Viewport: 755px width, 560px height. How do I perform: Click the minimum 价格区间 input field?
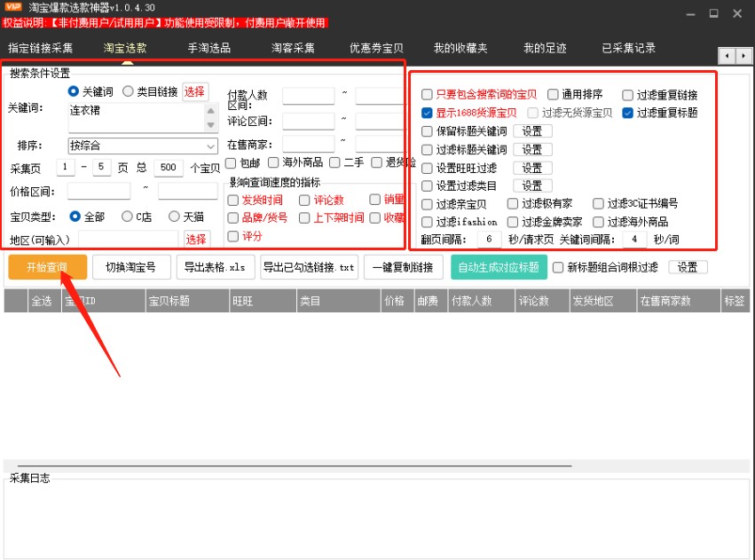pyautogui.click(x=98, y=191)
